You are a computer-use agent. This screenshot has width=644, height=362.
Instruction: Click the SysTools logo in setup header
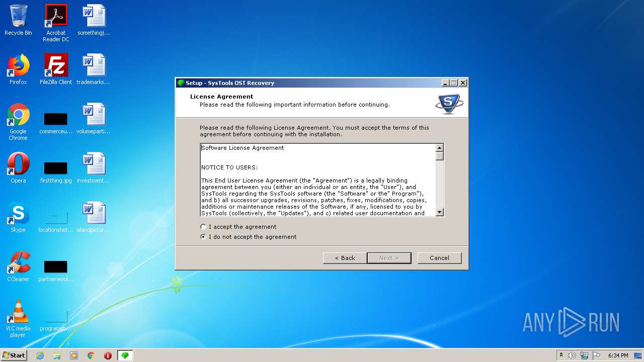(x=449, y=103)
